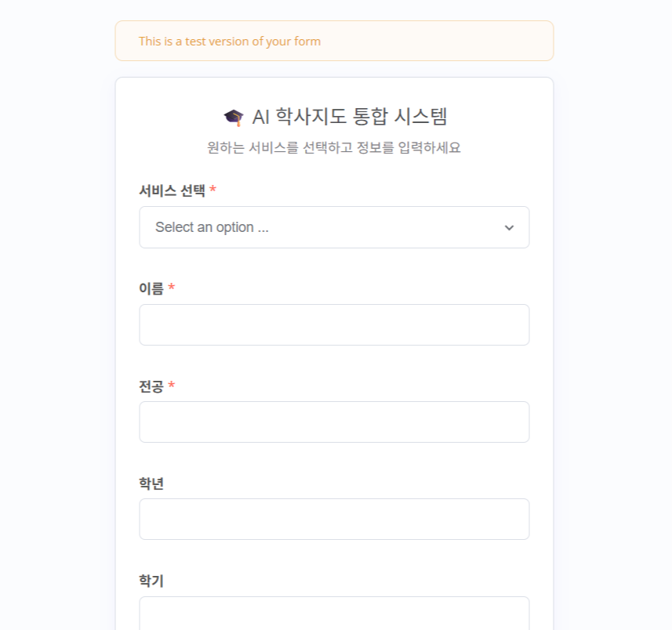The width and height of the screenshot is (672, 630).
Task: Click the 서비스 선택 field label
Action: 172,190
